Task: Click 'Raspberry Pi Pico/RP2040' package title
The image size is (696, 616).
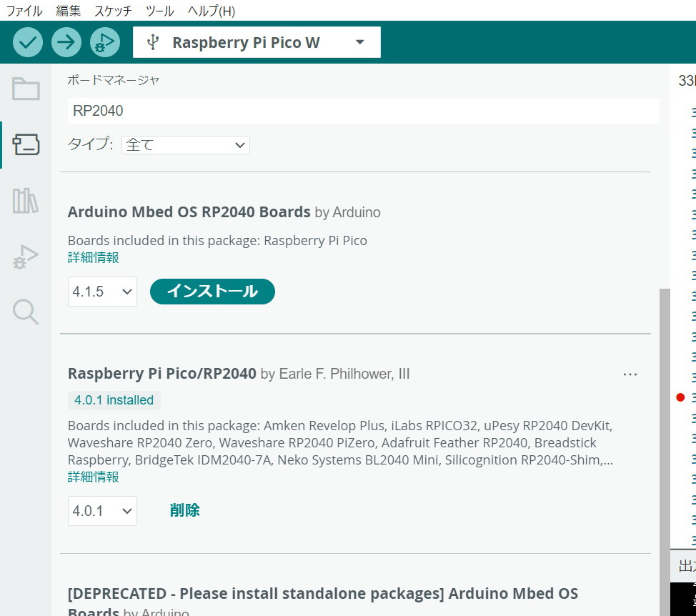Action: [x=162, y=374]
